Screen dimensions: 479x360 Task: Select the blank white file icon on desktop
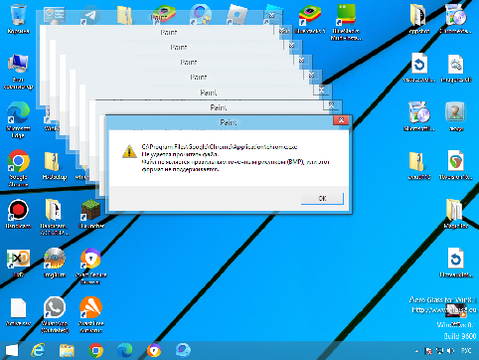[18, 312]
